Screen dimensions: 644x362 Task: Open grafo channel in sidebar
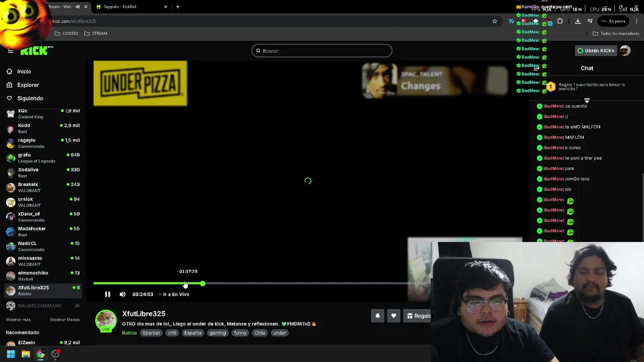pyautogui.click(x=43, y=157)
